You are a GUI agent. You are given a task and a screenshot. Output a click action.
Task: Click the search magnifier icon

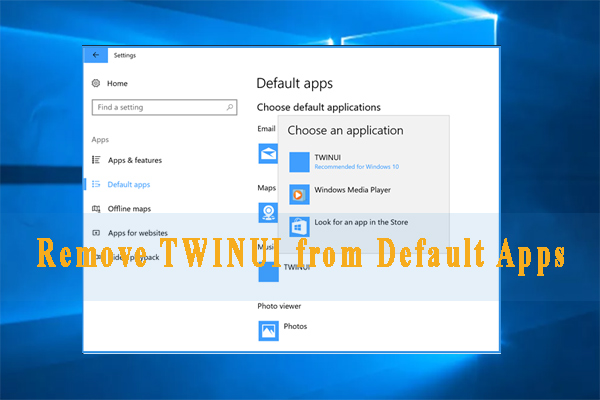230,107
